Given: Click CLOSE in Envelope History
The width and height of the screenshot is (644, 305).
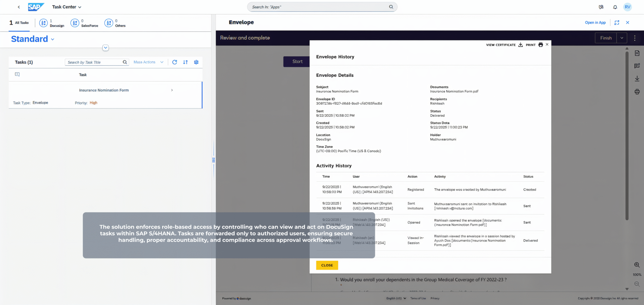Looking at the screenshot, I should pos(327,265).
